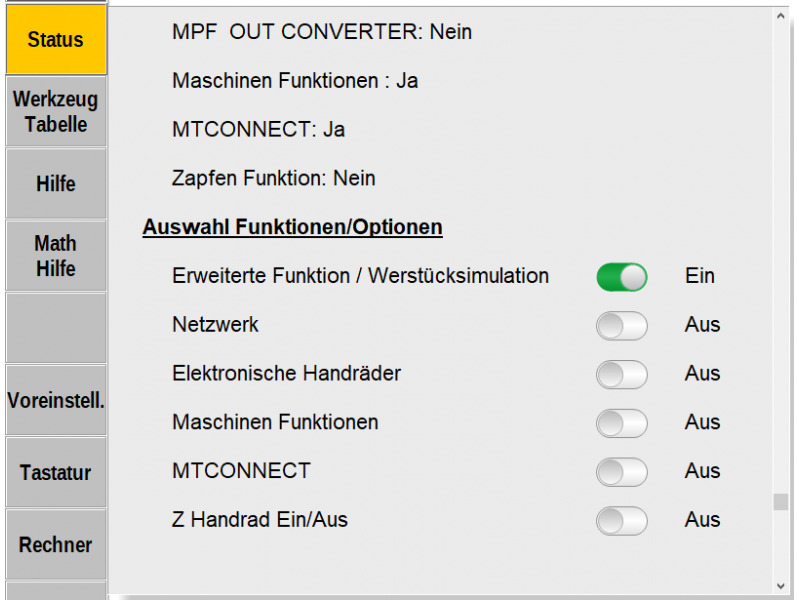Select the Status tab
Image resolution: width=800 pixels, height=600 pixels.
pyautogui.click(x=55, y=39)
